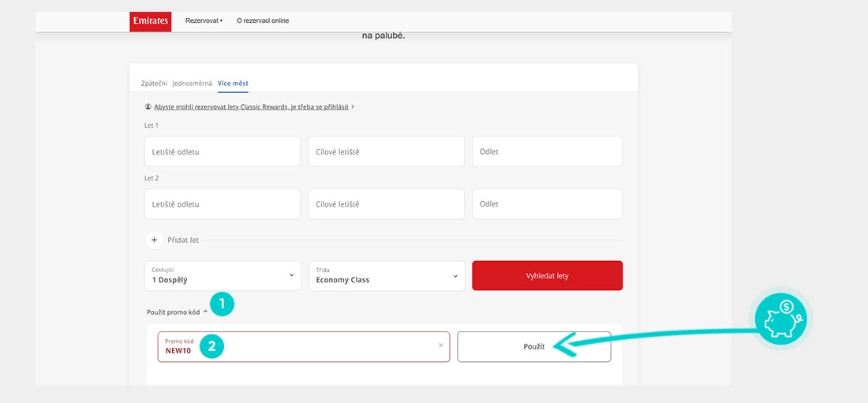Open the Třída class dropdown
The width and height of the screenshot is (868, 403).
pyautogui.click(x=387, y=276)
